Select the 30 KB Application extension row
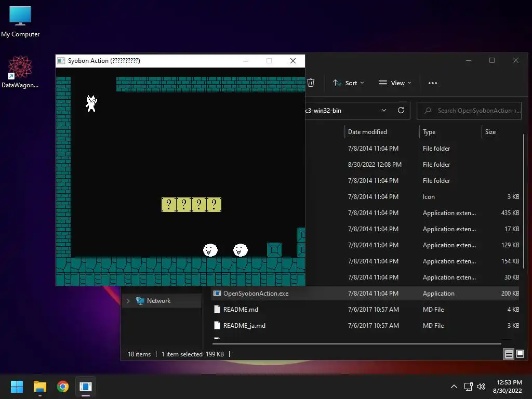The image size is (532, 399). pyautogui.click(x=412, y=277)
